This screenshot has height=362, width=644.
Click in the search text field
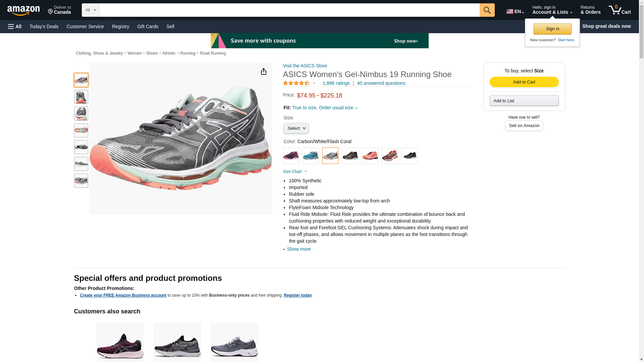[x=289, y=10]
